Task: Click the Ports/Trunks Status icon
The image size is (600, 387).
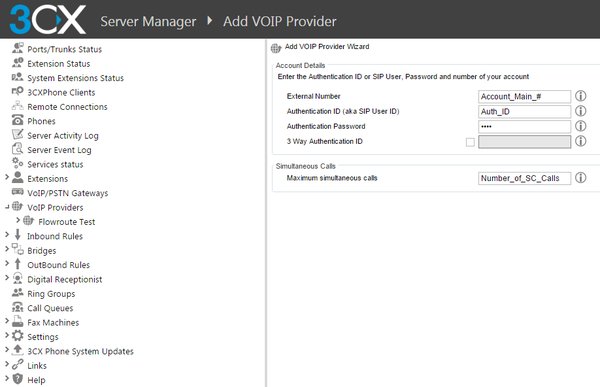Action: tap(18, 48)
